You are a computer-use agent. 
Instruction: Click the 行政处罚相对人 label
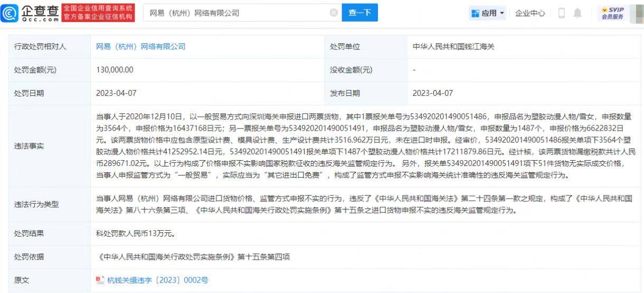[x=40, y=46]
